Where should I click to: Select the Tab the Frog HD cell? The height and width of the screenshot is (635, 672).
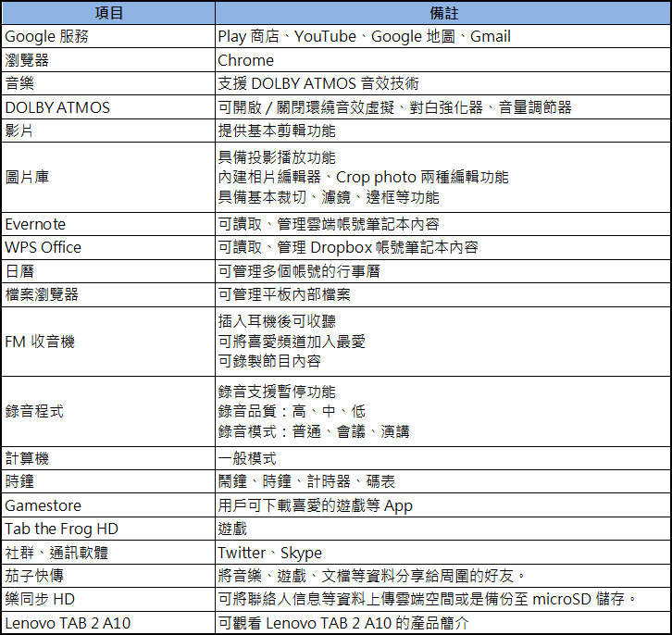point(108,529)
